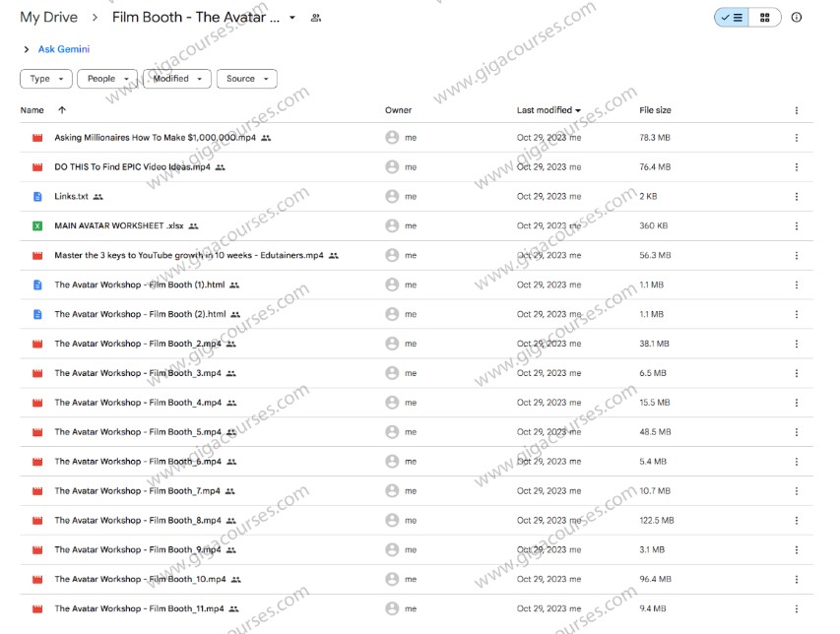Screen dimensions: 840x634
Task: Expand the Ask Gemini panel
Action: [56, 49]
